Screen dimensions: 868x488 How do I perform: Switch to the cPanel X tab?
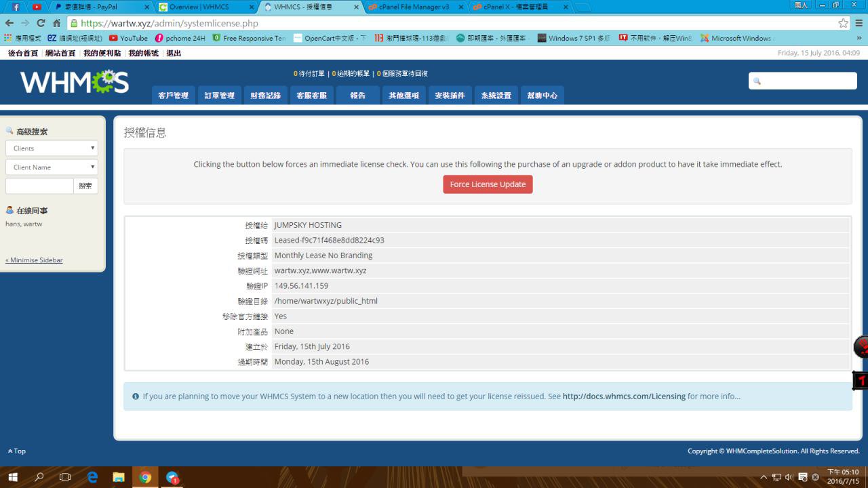[520, 7]
